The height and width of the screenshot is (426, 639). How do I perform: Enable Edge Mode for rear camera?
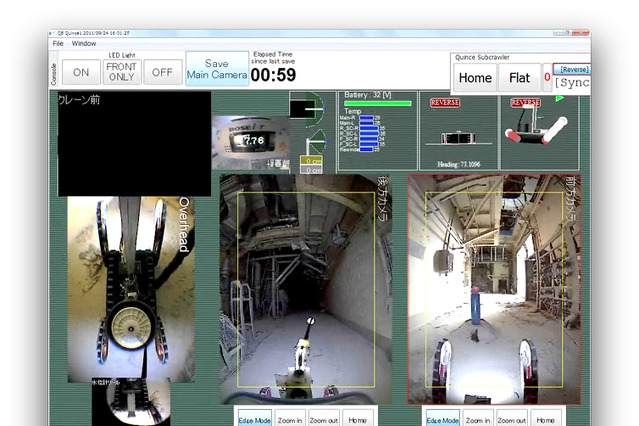coord(255,419)
